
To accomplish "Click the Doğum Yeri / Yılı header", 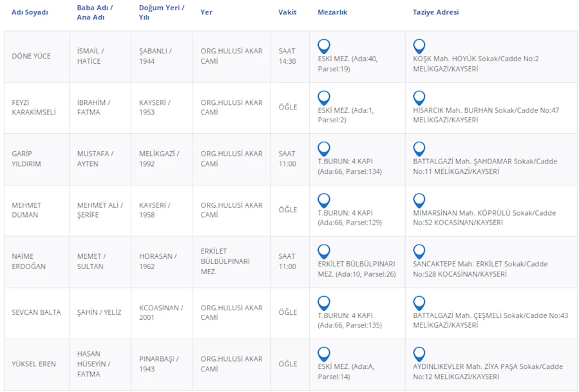I will click(161, 12).
